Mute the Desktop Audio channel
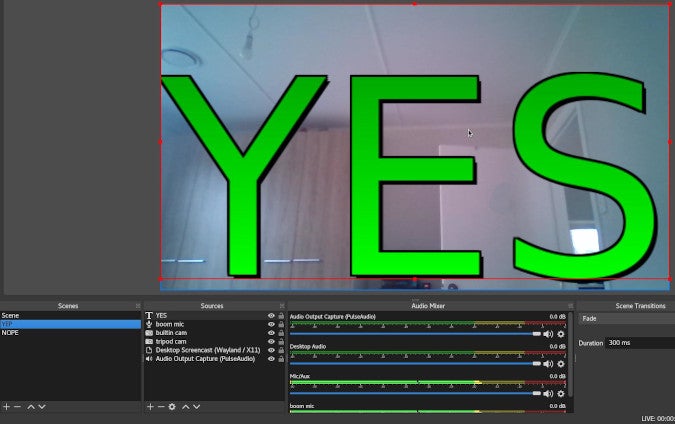 click(548, 364)
